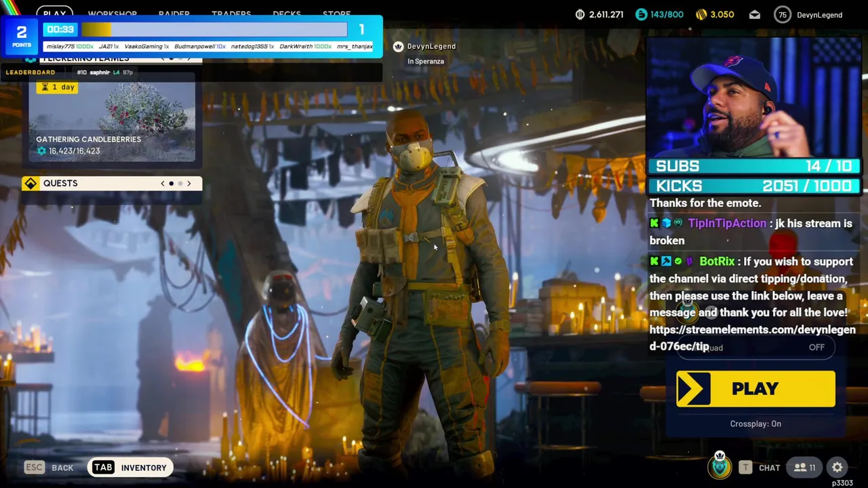868x488 pixels.
Task: Go to next Quests page arrow
Action: pyautogui.click(x=189, y=184)
